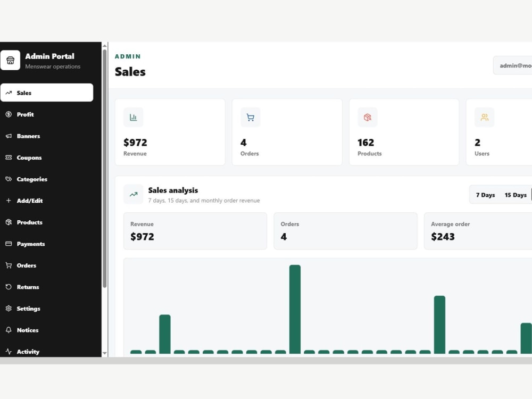Click the Profit dollar coin icon
Viewport: 532px width, 399px height.
coord(9,114)
